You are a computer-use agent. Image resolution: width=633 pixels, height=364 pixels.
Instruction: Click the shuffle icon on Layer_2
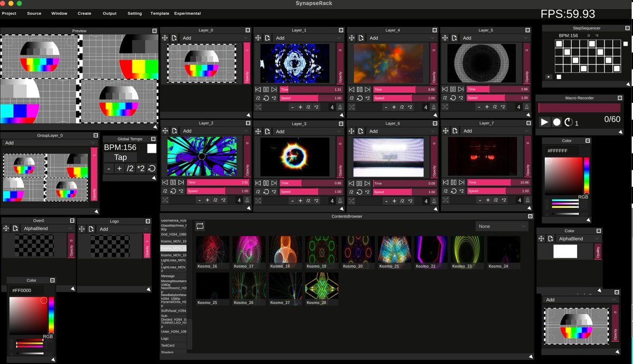click(x=165, y=200)
